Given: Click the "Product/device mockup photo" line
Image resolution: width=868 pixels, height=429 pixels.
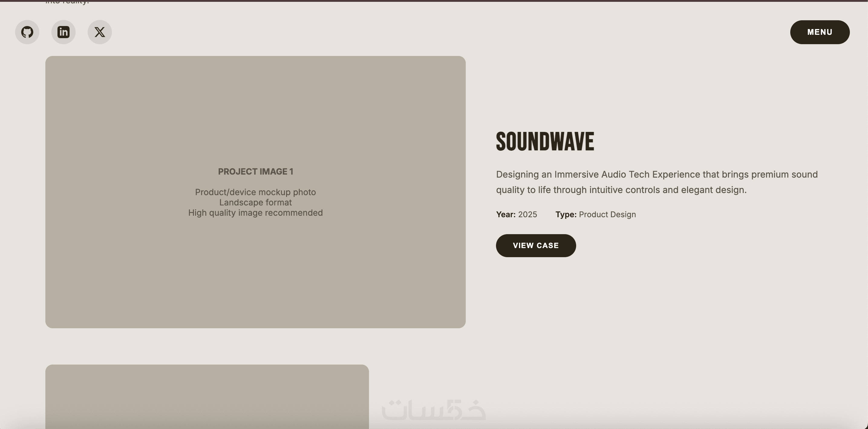Looking at the screenshot, I should pyautogui.click(x=256, y=192).
